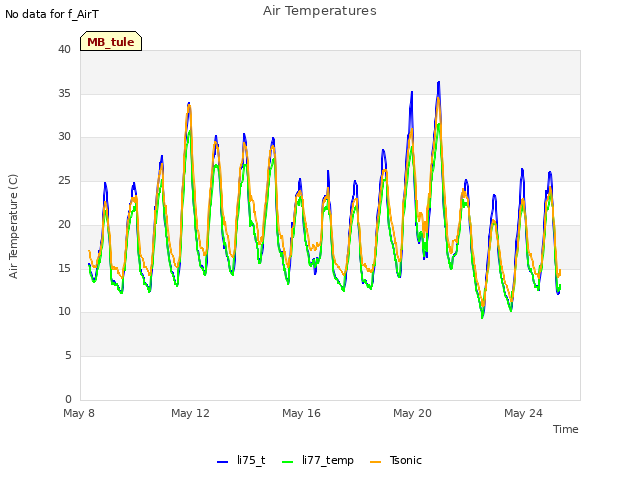Click the May 8 x-axis tick label
The width and height of the screenshot is (640, 480).
79,413
